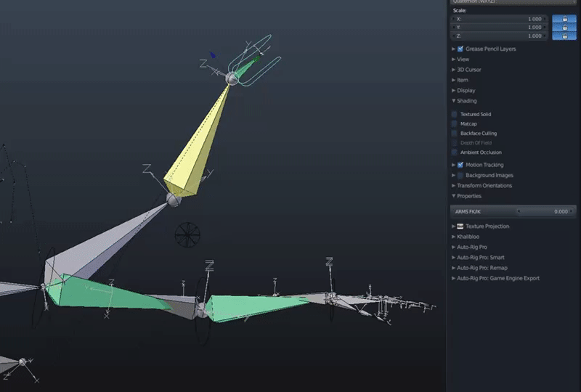Turn on Matcap shading
This screenshot has height=392, width=581.
click(455, 123)
